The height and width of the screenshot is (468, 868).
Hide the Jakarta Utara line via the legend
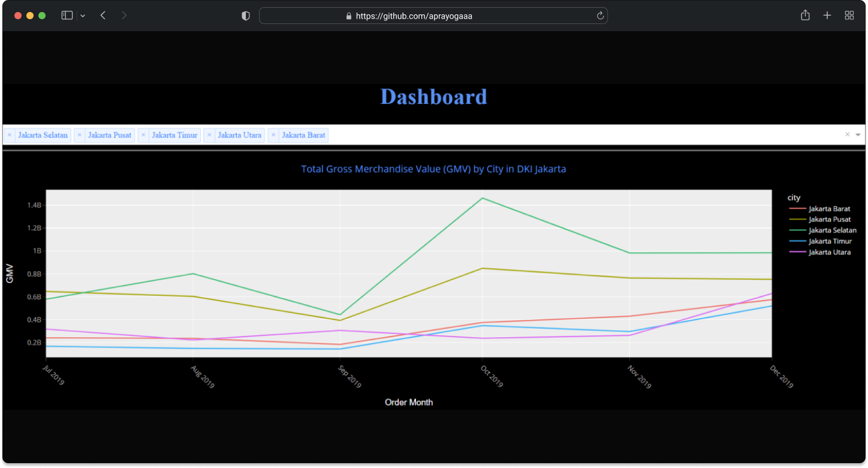(x=830, y=252)
